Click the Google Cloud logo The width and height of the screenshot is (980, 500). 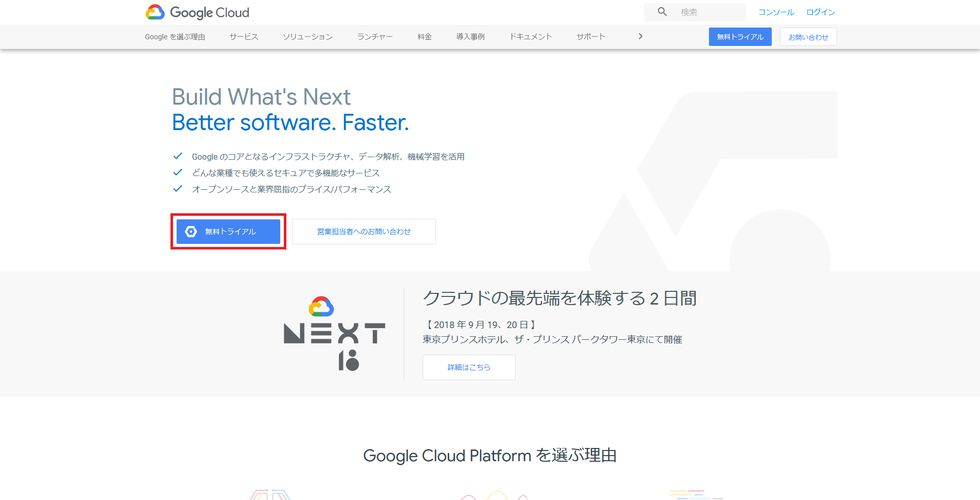click(x=198, y=12)
